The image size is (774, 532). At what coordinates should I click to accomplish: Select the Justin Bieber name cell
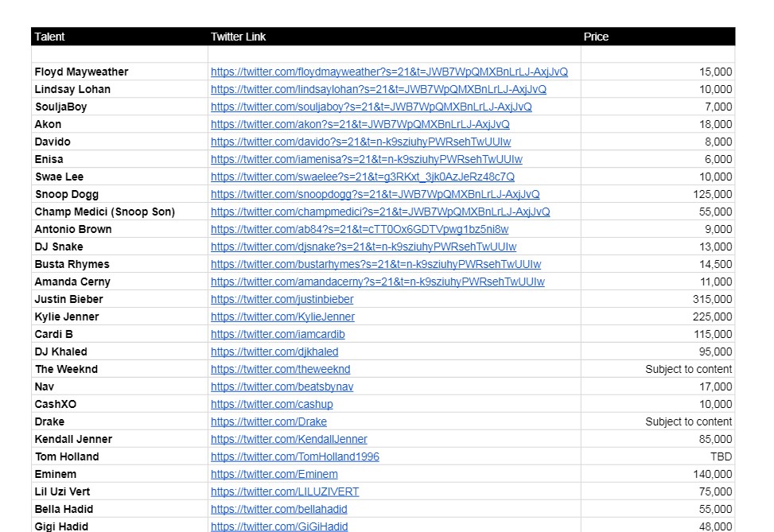point(120,300)
